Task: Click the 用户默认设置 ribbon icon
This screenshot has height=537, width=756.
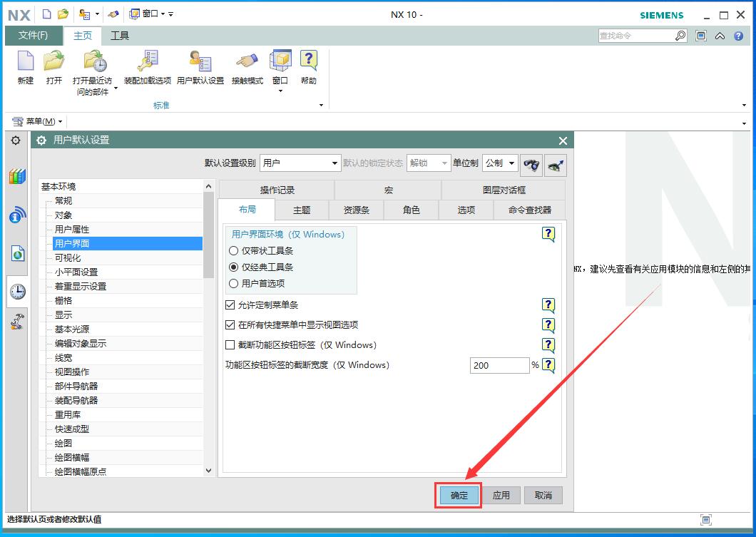Action: tap(200, 63)
